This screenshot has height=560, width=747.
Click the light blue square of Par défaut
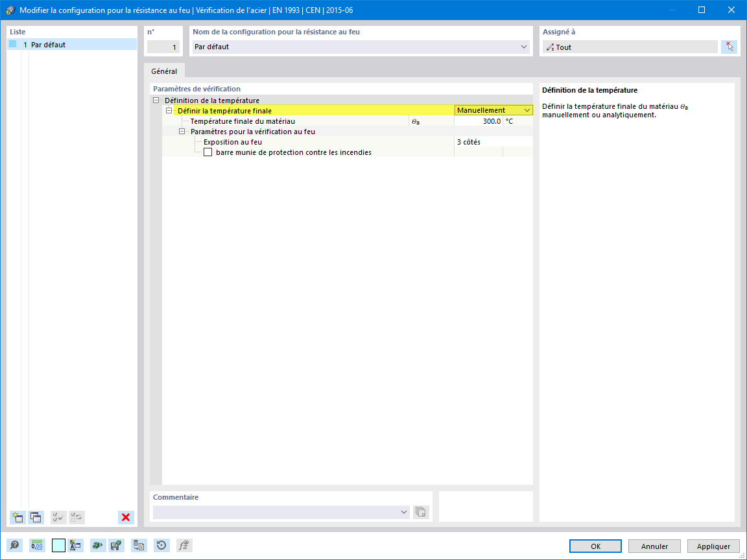pos(13,44)
